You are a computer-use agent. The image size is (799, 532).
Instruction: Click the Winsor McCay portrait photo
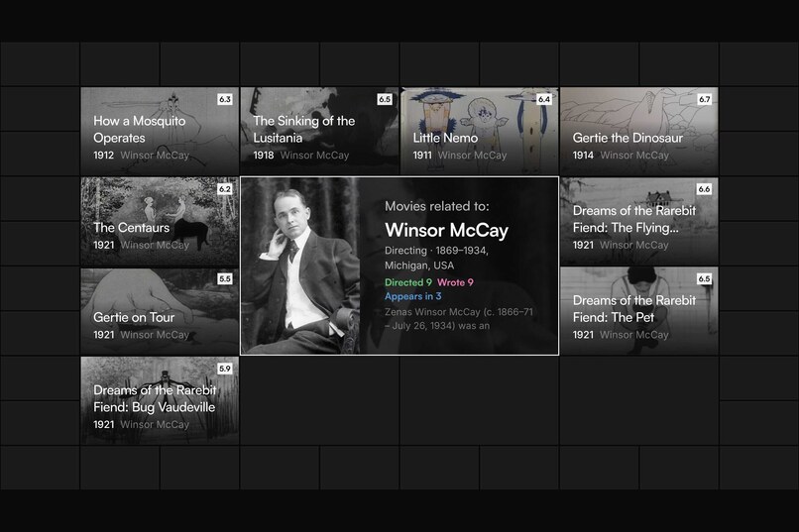[300, 266]
